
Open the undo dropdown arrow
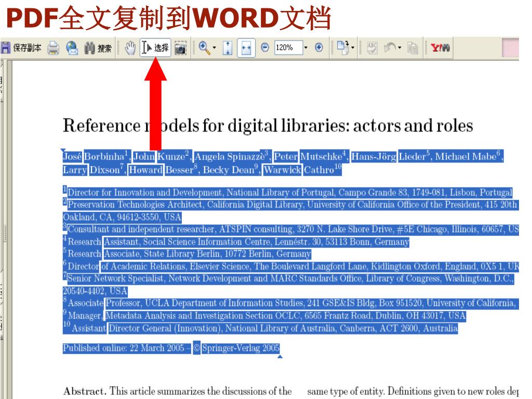point(400,47)
